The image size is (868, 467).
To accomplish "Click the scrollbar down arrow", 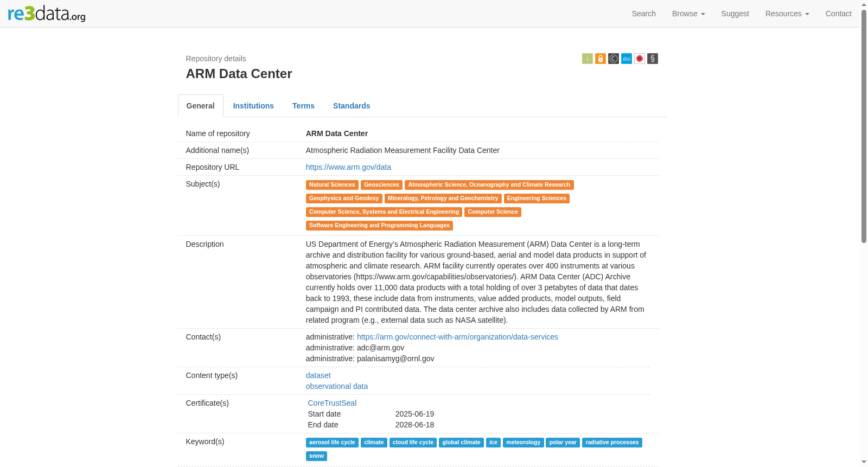I will pyautogui.click(x=864, y=462).
